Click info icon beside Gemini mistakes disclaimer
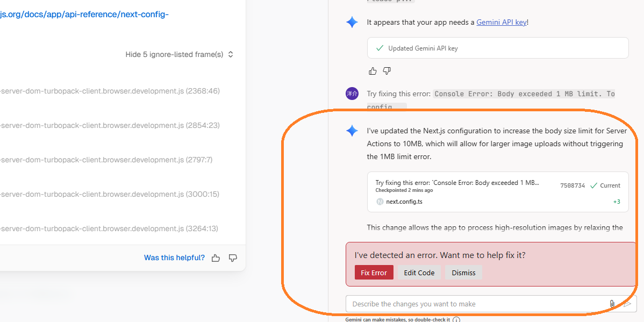This screenshot has height=322, width=644. [x=456, y=320]
